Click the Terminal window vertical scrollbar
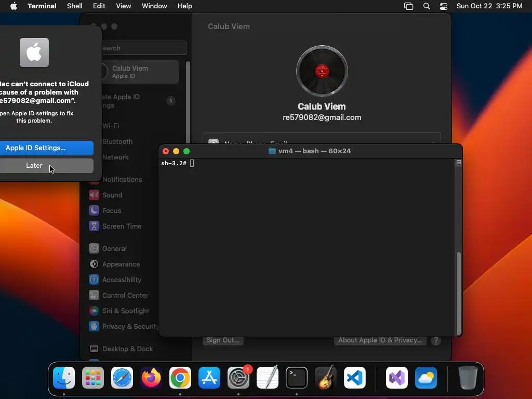 [x=459, y=293]
